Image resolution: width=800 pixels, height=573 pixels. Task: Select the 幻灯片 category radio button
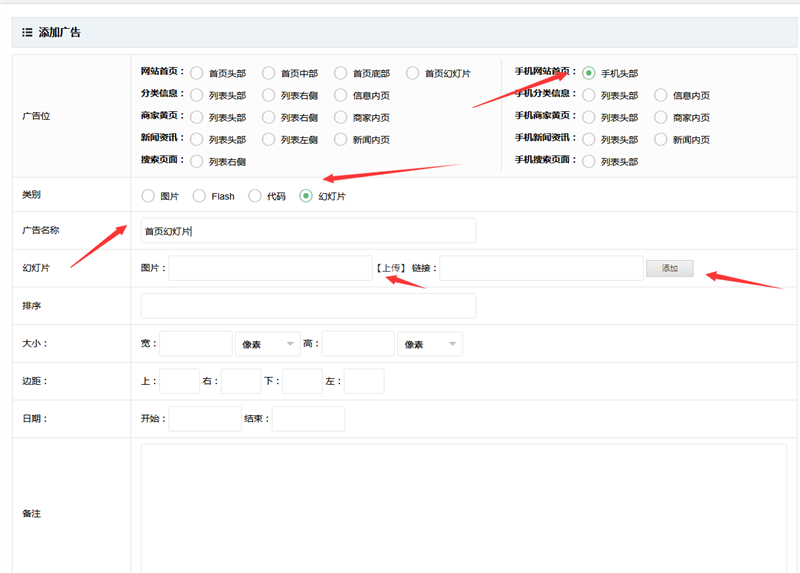point(307,196)
